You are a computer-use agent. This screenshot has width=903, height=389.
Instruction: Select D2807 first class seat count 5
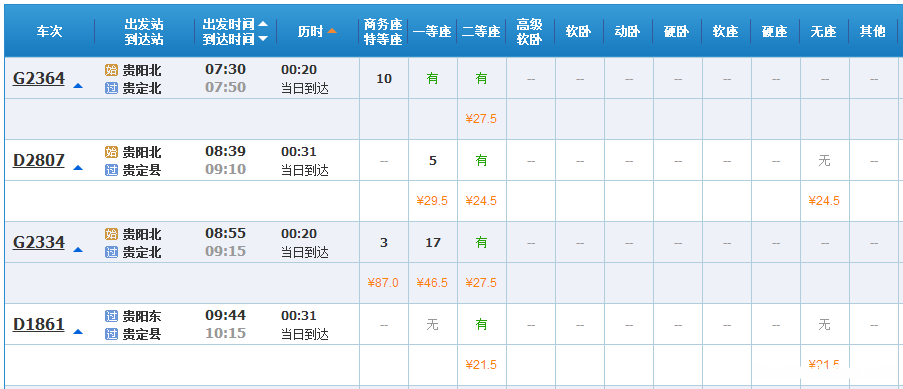click(x=433, y=160)
